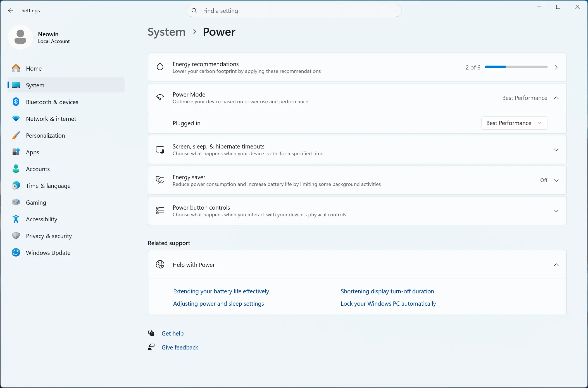The image size is (588, 388).
Task: Click the Give feedback link
Action: click(180, 347)
